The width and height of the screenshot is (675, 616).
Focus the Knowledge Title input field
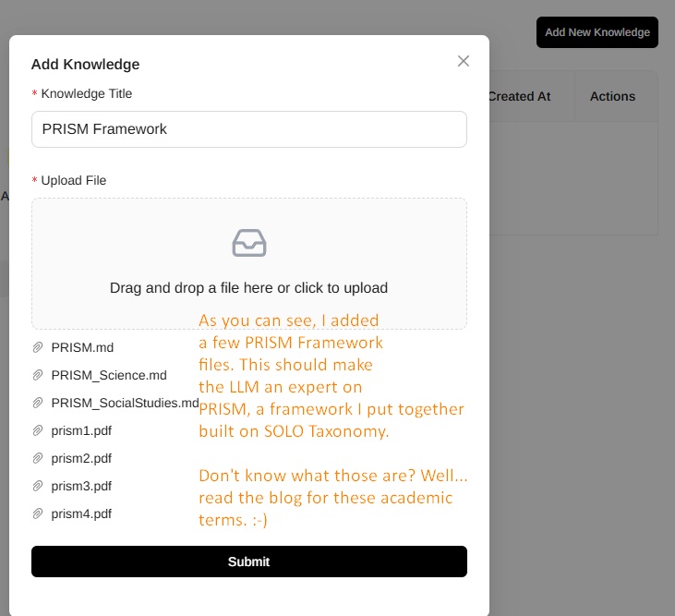click(248, 129)
